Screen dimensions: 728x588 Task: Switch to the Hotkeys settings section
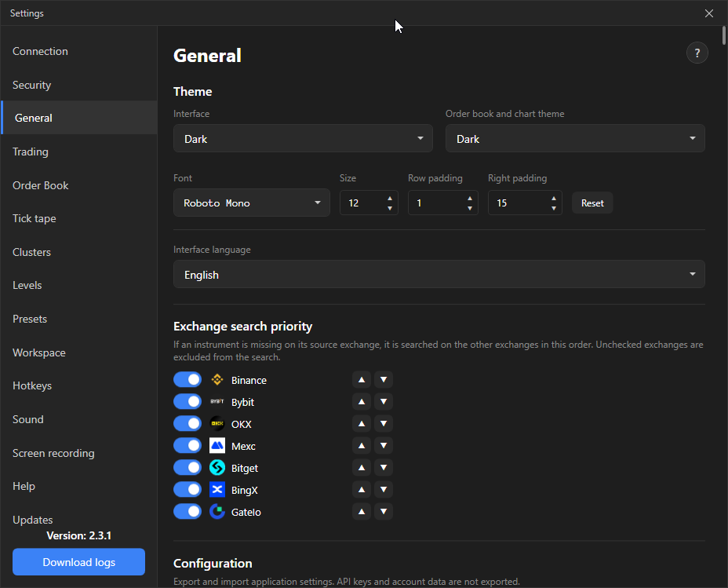click(32, 386)
